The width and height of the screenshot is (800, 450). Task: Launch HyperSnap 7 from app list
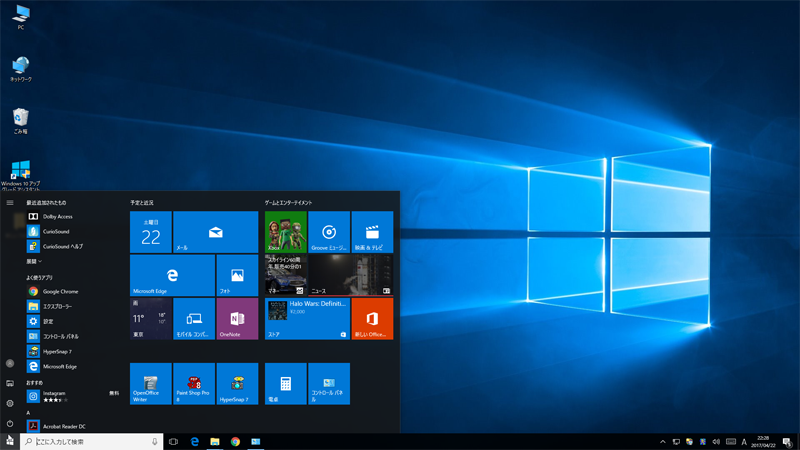click(x=73, y=352)
